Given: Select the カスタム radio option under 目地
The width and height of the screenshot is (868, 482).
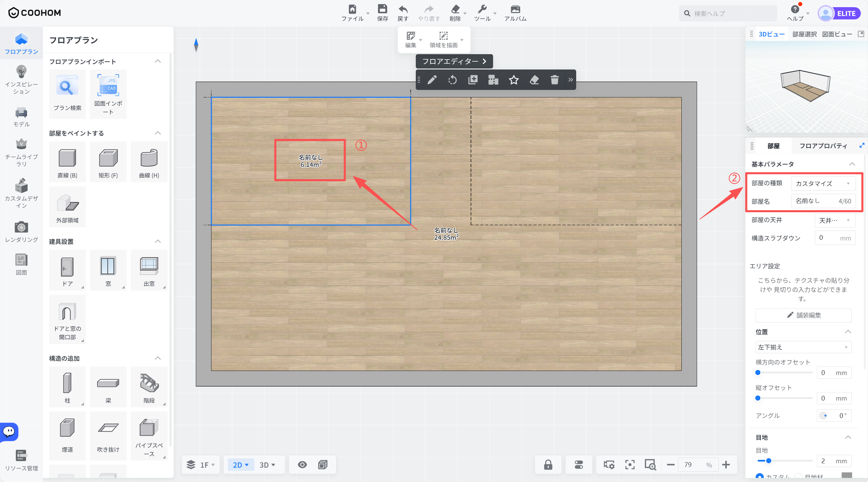Looking at the screenshot, I should (x=760, y=477).
